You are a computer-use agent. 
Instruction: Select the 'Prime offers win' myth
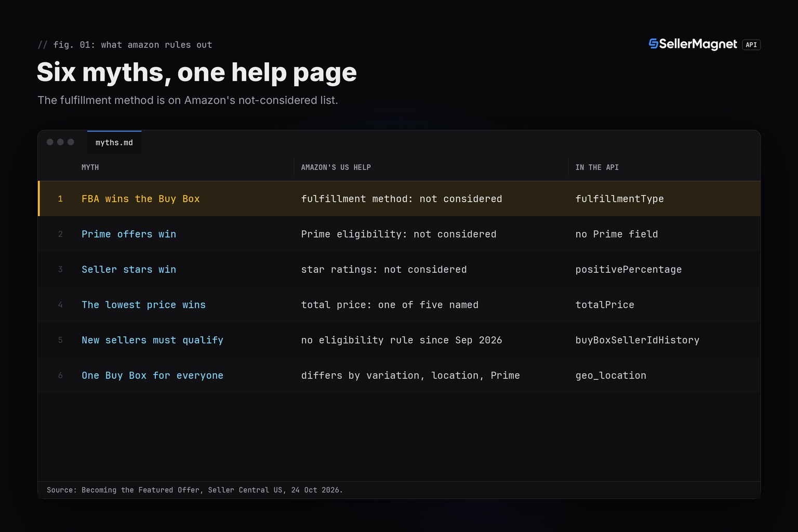pos(129,234)
